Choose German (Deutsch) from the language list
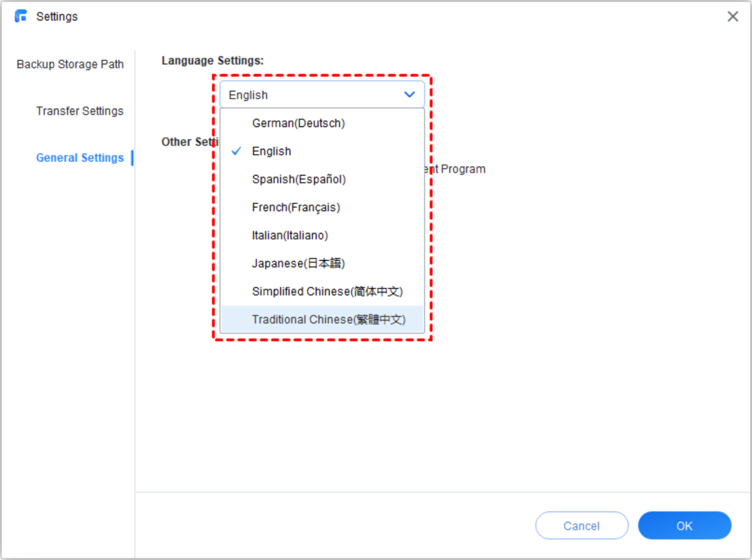Image resolution: width=752 pixels, height=560 pixels. coord(298,123)
